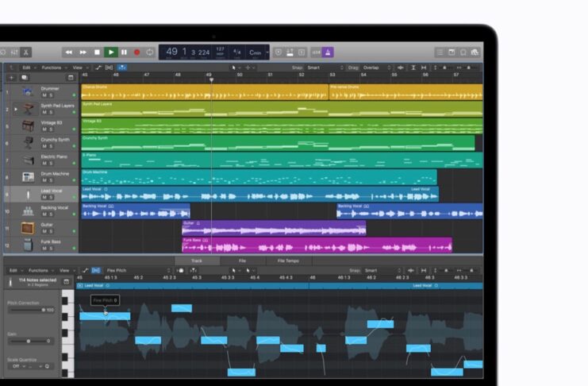Toggle Show Automation in Tracks menu bar
588x386 pixels.
[98, 68]
